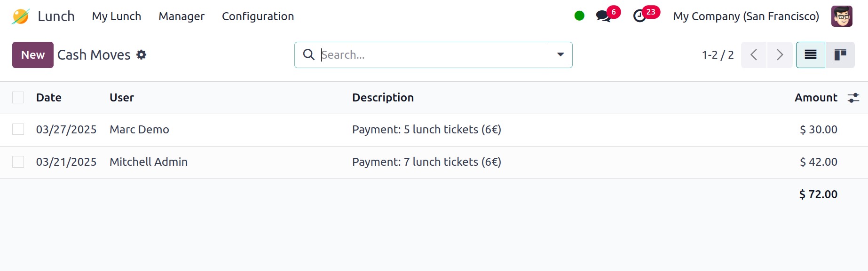Screen dimensions: 868x271
Task: Open the My Company (San Francisco) switcher
Action: (746, 16)
